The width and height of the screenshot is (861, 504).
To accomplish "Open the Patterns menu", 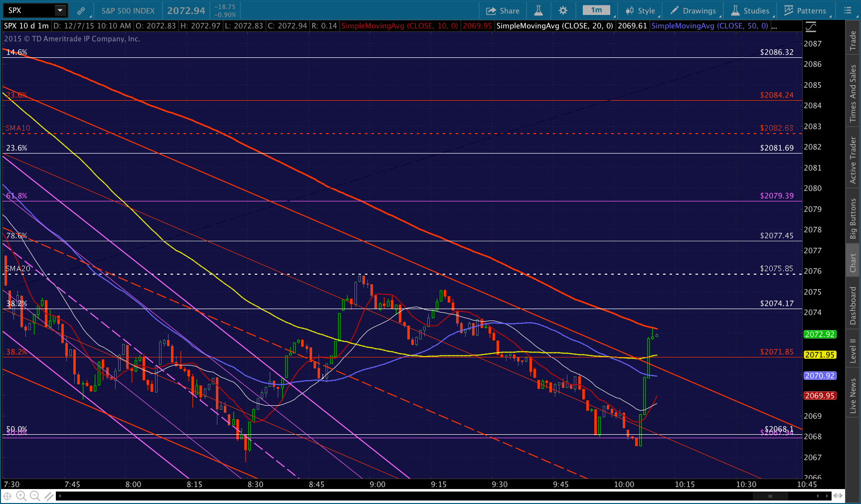I will [805, 10].
